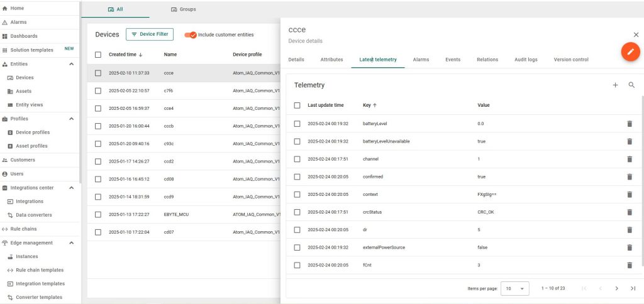This screenshot has width=644, height=304.
Task: Open the telemetry search icon
Action: (x=631, y=85)
